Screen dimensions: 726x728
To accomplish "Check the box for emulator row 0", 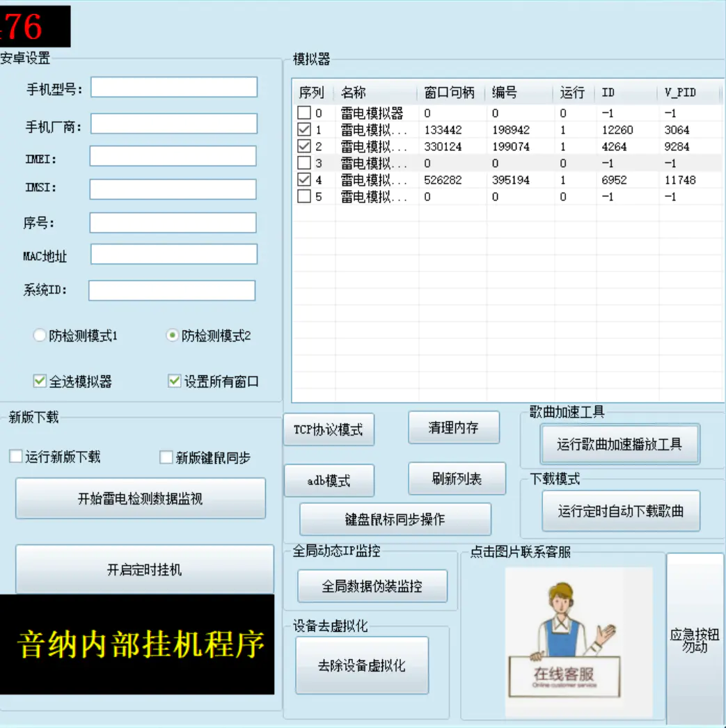I will click(x=304, y=113).
